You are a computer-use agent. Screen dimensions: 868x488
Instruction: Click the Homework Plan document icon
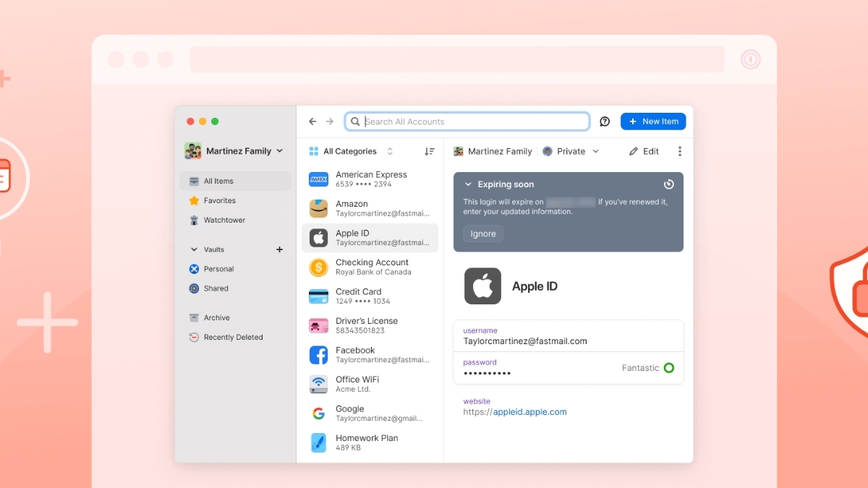318,442
